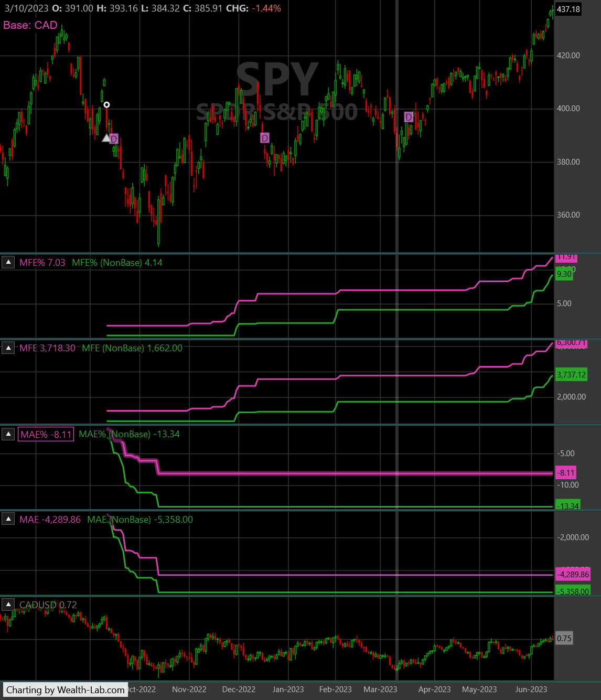The image size is (601, 700).
Task: Click the L: 384.32 low value
Action: tap(160, 8)
